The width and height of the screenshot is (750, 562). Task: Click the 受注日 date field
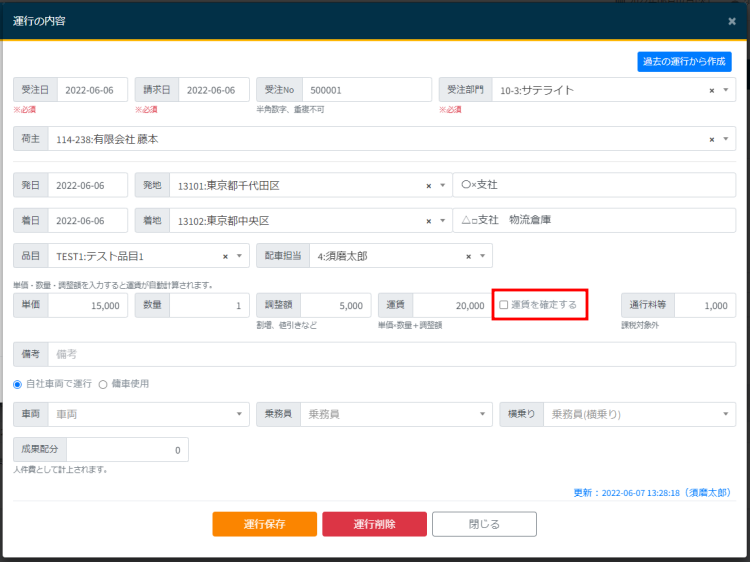tap(89, 90)
